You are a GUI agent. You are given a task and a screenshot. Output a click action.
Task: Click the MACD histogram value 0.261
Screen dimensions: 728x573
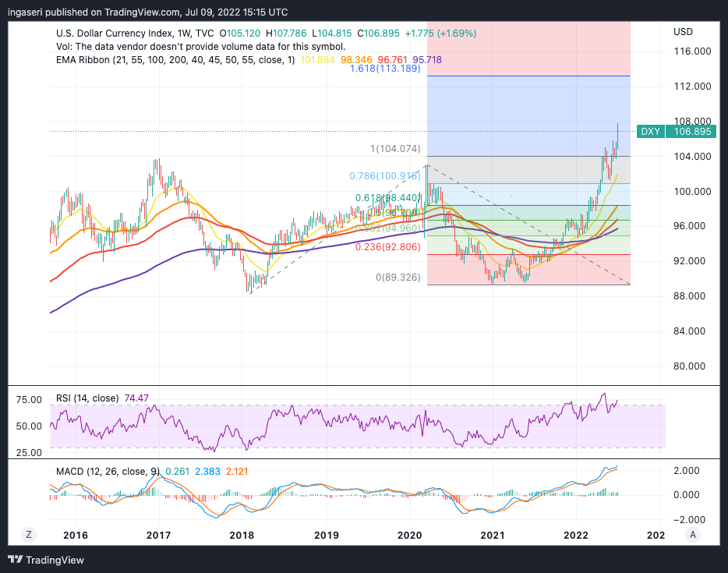[x=178, y=472]
